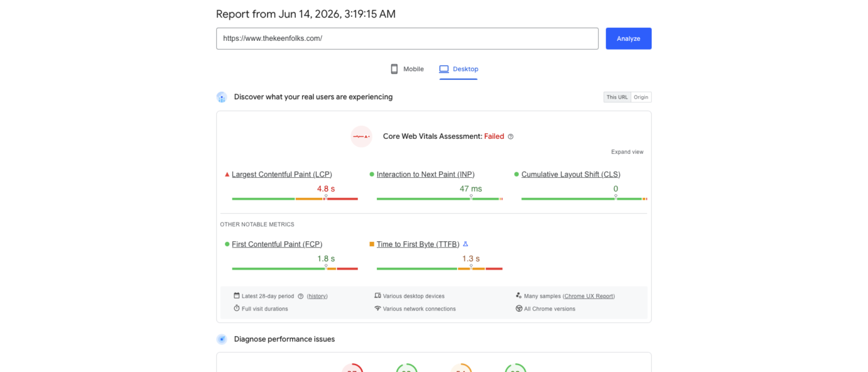Click the FCP distribution bar
Viewport: 868px width, 372px height.
pyautogui.click(x=295, y=268)
